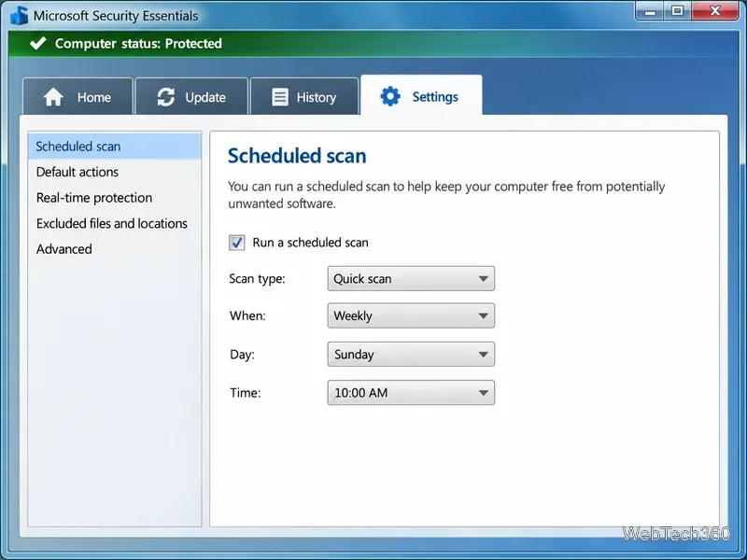This screenshot has height=560, width=747.
Task: Open the When frequency dropdown
Action: (x=411, y=315)
